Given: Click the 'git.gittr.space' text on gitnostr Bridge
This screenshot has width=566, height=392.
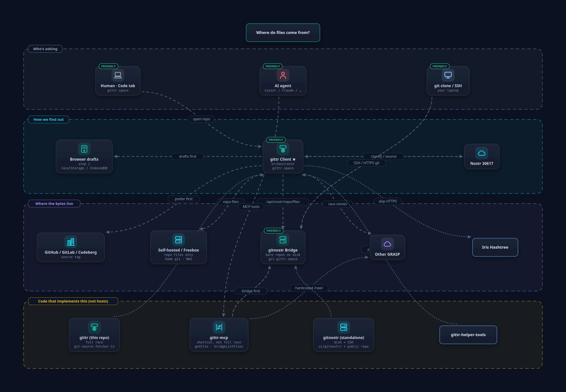Looking at the screenshot, I should click(283, 259).
